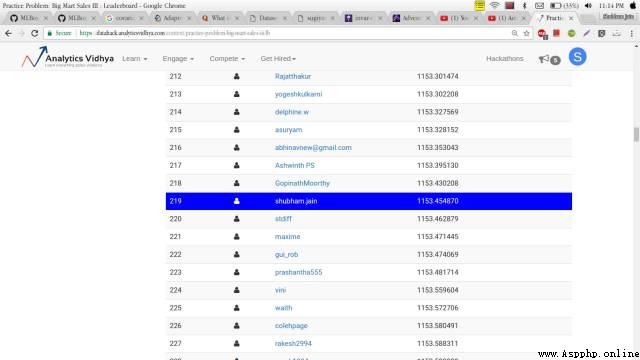Open Chrome three-dot menu
Image resolution: width=640 pixels, height=360 pixels.
(631, 33)
